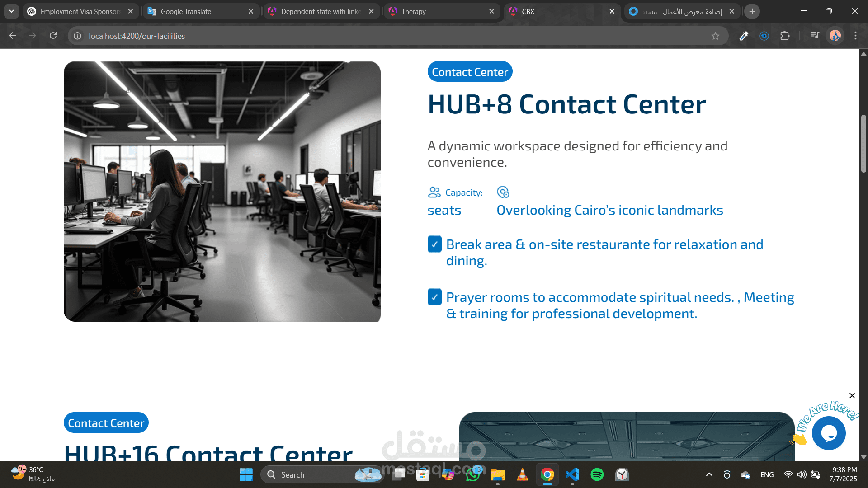Click Overlooking Cairo's iconic landmarks text

pos(610,210)
